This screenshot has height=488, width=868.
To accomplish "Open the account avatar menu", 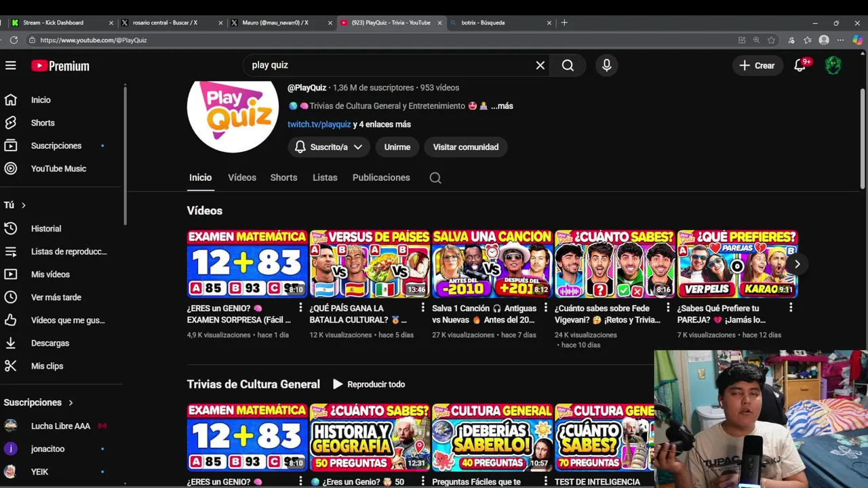I will click(x=833, y=65).
